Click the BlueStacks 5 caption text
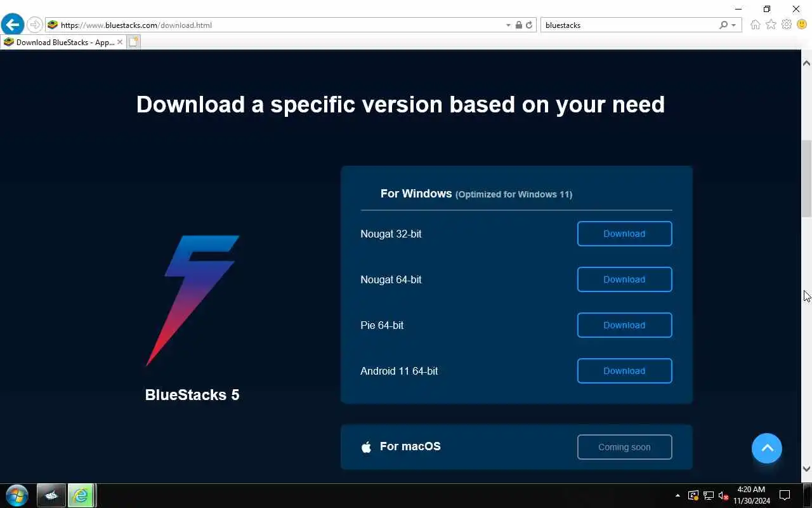Screen dimensions: 812x508 192,394
